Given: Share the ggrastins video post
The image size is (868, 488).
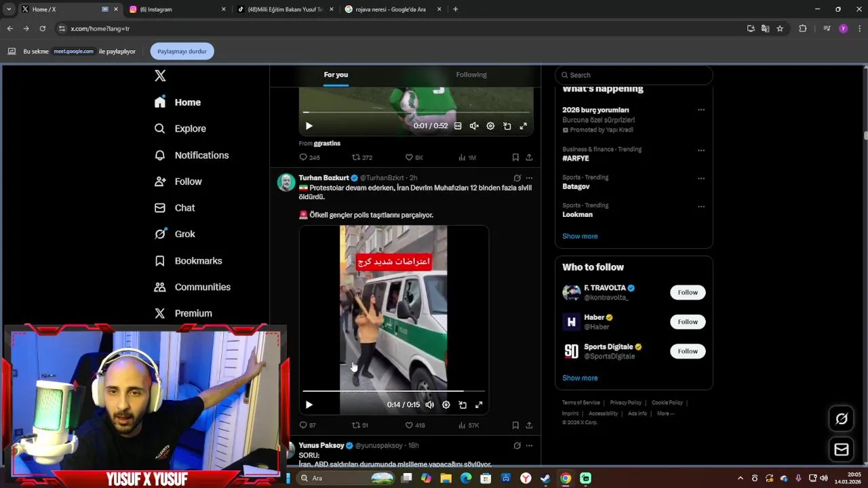Looking at the screenshot, I should (529, 157).
